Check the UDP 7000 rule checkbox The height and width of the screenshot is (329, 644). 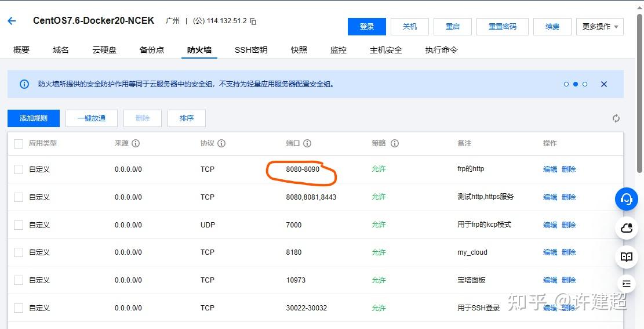click(19, 225)
